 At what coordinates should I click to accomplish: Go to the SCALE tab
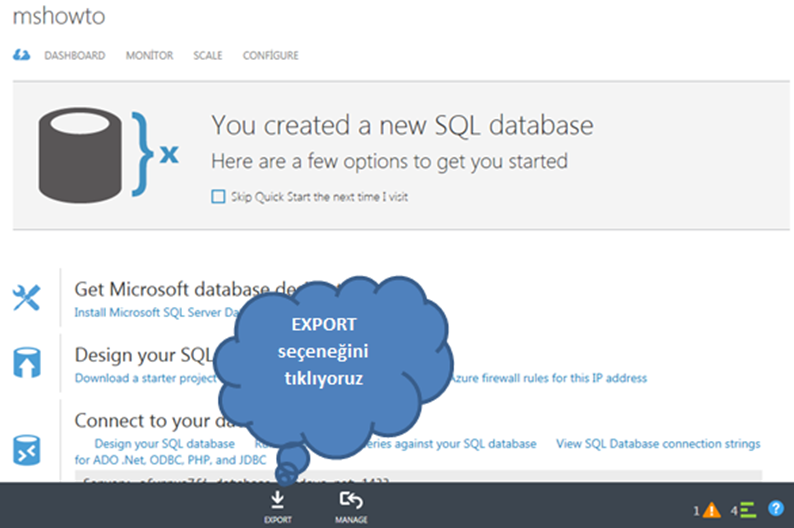tap(208, 55)
